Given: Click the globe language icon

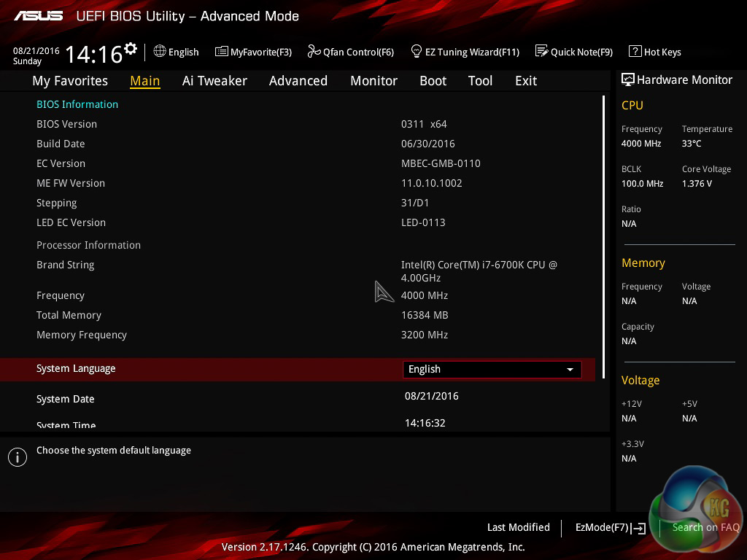Looking at the screenshot, I should tap(160, 51).
